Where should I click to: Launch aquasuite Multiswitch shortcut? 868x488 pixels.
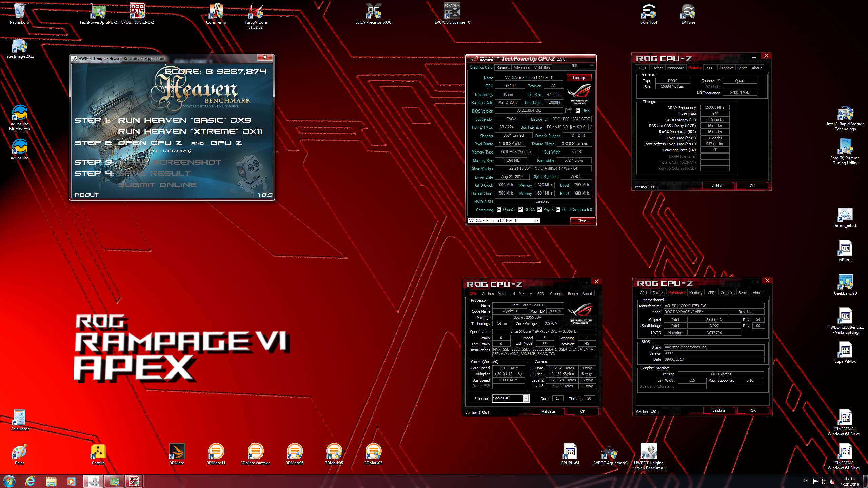[x=19, y=118]
